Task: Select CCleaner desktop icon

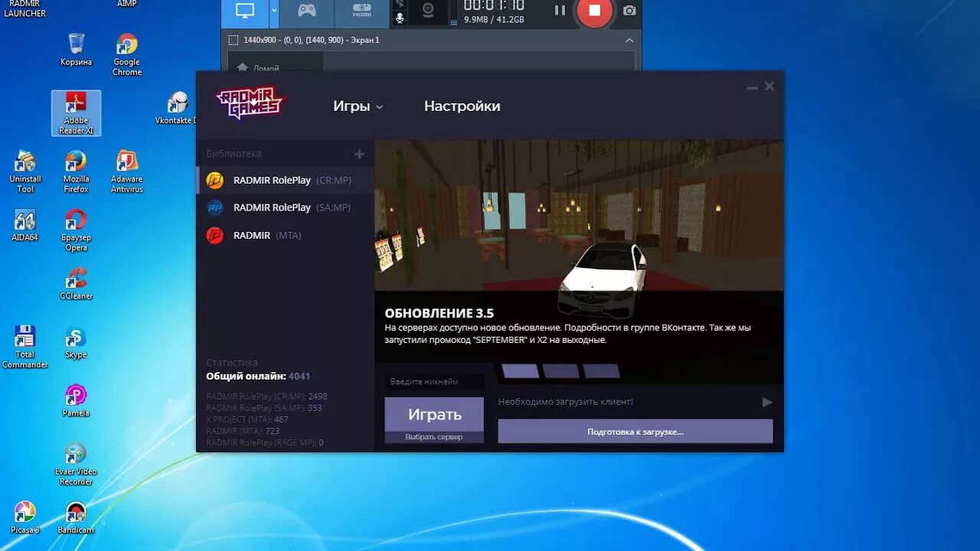Action: [76, 284]
